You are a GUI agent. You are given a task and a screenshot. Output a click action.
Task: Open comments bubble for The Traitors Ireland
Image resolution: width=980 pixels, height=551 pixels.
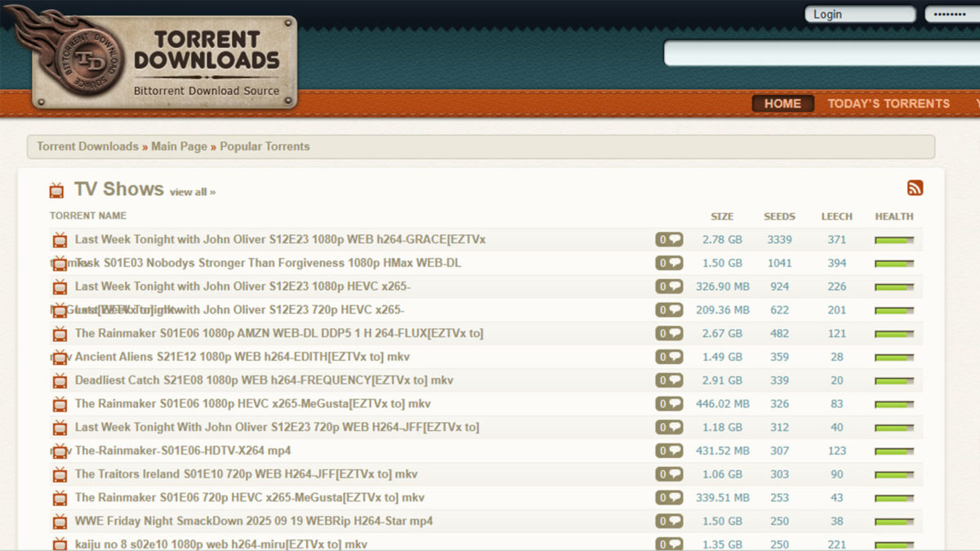pos(669,474)
